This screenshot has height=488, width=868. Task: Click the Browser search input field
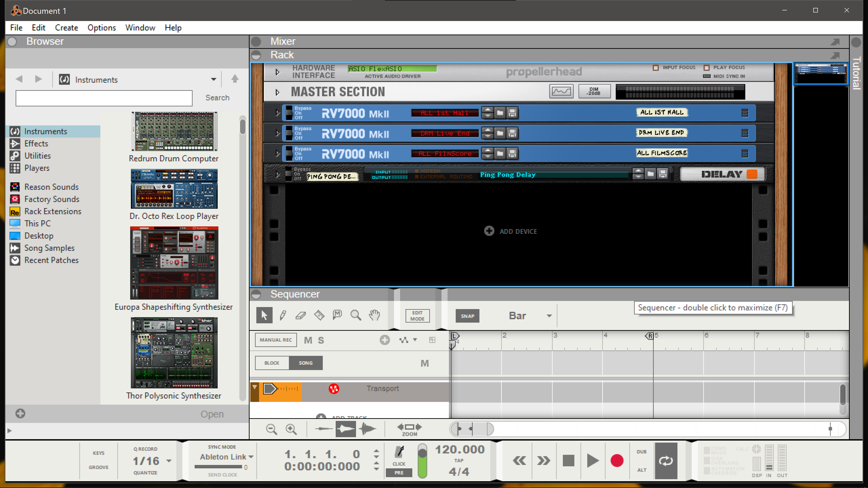coord(104,98)
